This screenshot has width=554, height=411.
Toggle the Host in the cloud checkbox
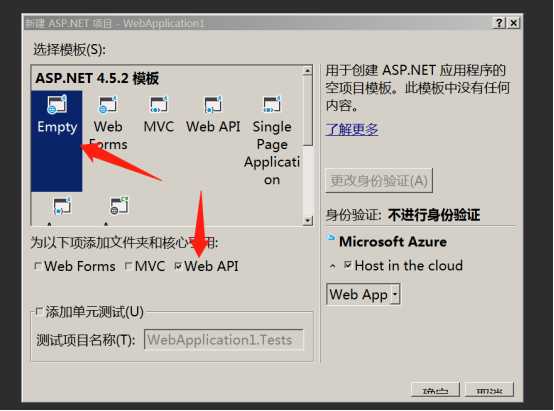348,265
